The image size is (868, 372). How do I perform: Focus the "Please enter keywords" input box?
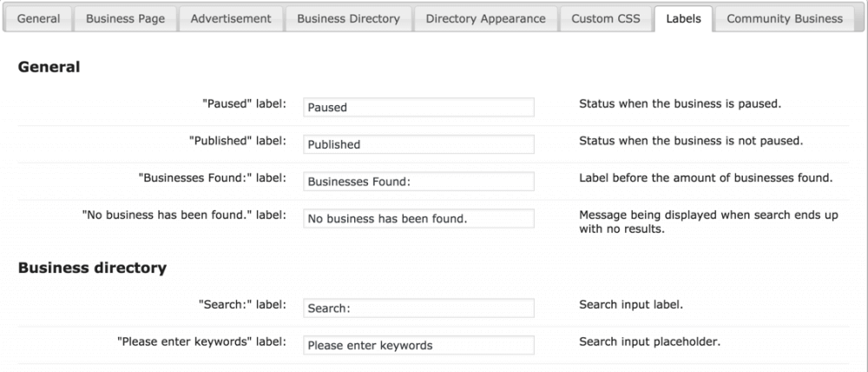pyautogui.click(x=418, y=345)
